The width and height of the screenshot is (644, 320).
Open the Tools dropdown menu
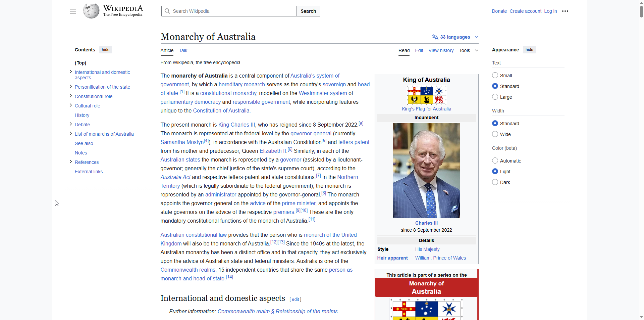click(x=469, y=50)
